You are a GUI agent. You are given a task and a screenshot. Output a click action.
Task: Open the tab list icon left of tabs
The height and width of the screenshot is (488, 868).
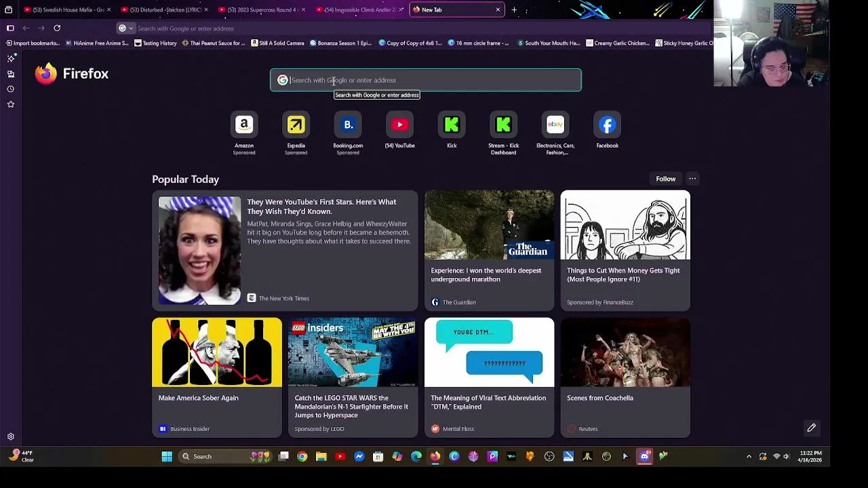point(8,10)
